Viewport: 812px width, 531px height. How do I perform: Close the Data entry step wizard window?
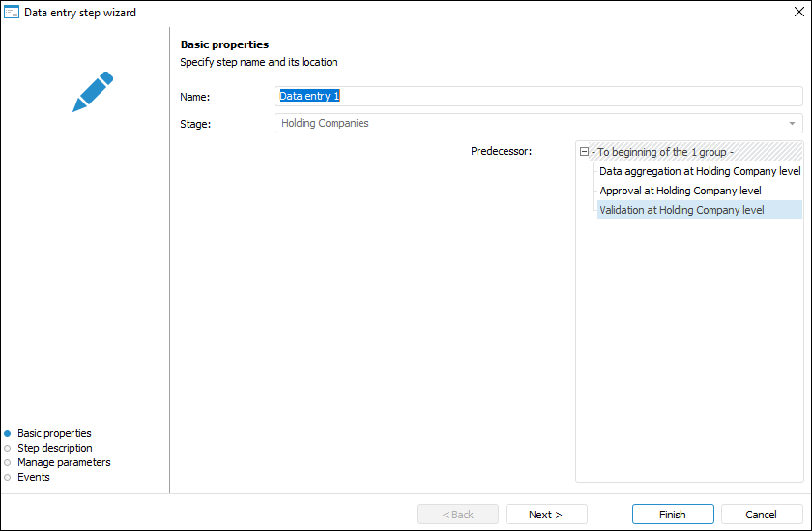(x=798, y=13)
